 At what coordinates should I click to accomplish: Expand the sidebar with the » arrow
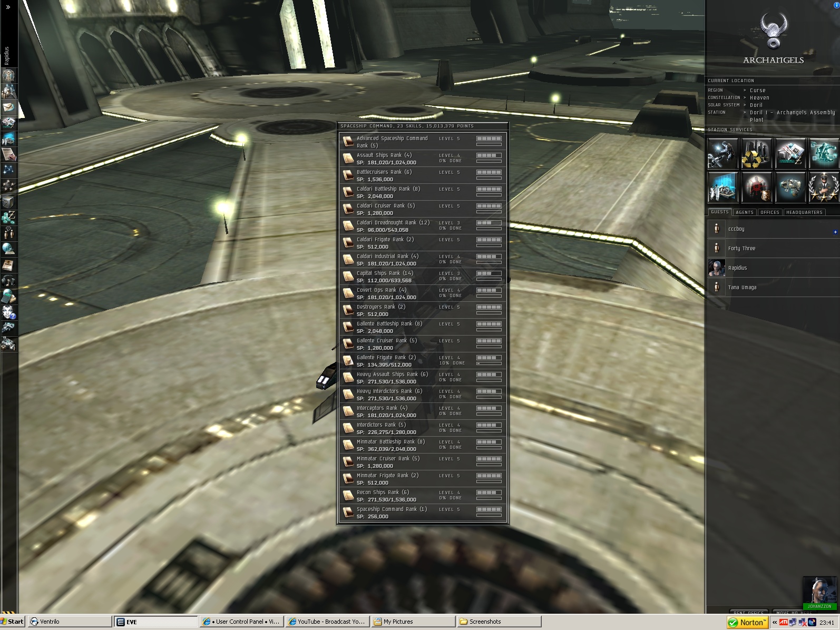click(x=8, y=7)
